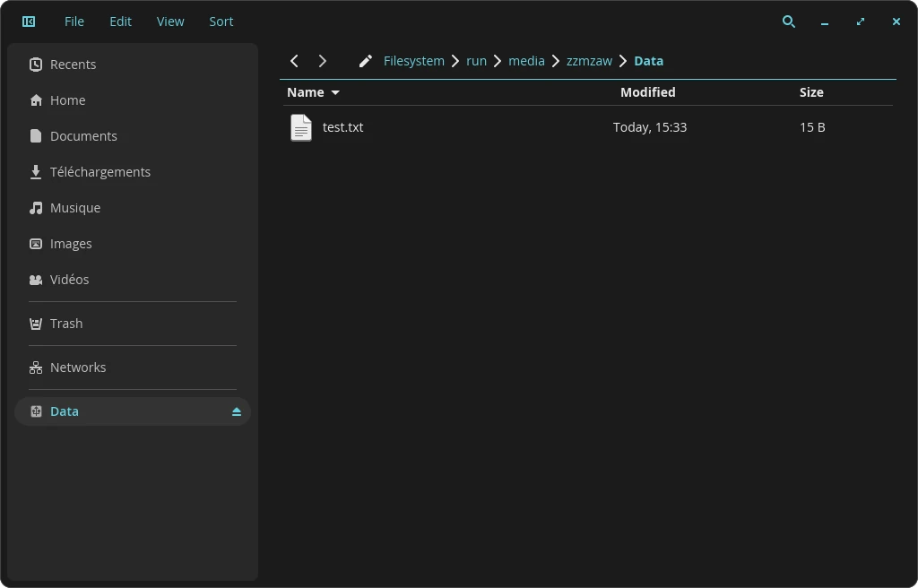Sort files by Modified column
The width and height of the screenshot is (918, 588).
647,92
